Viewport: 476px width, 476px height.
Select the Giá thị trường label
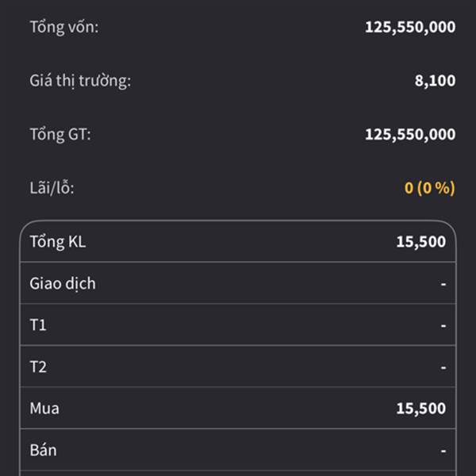[80, 81]
